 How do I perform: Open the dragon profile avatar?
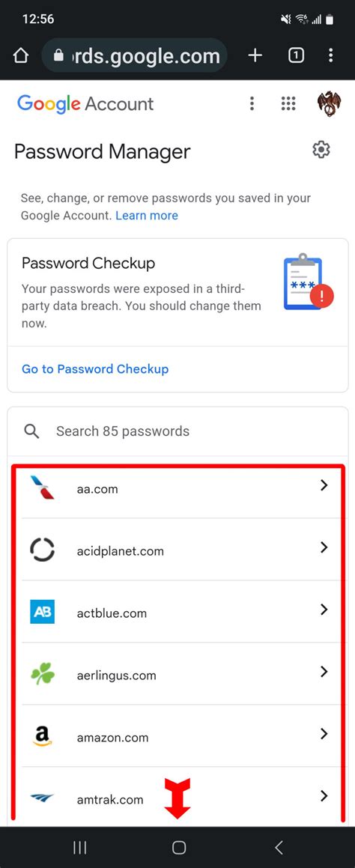(x=329, y=103)
